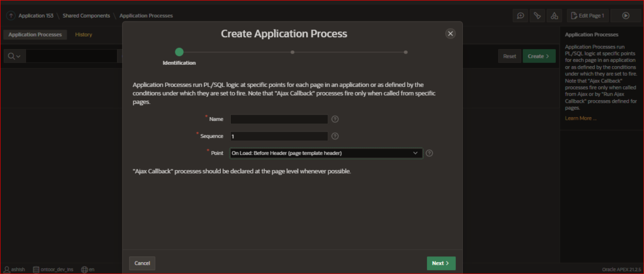Open the feedback comment icon in the toolbar
This screenshot has height=274, width=644.
click(x=521, y=15)
